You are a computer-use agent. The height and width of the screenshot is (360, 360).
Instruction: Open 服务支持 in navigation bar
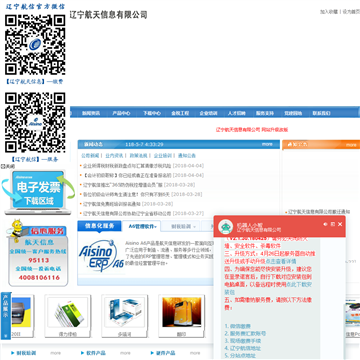point(265,113)
